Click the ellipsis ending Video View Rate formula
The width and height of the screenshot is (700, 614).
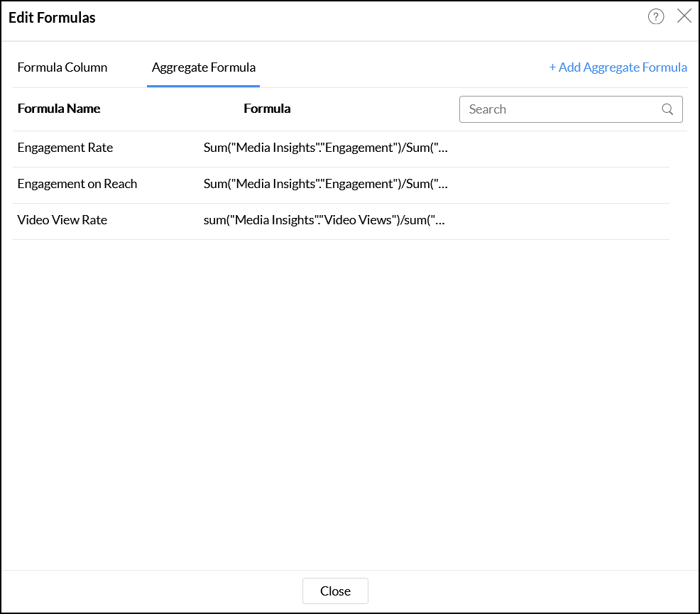(x=440, y=221)
